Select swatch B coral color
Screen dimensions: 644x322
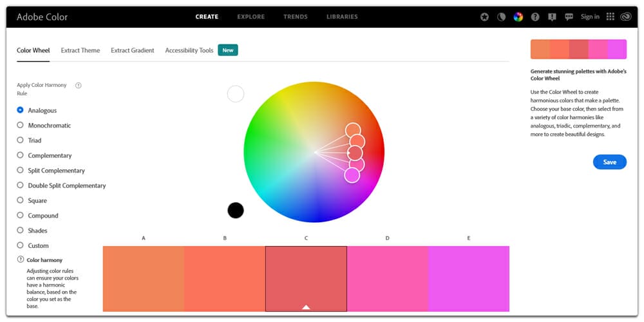point(225,278)
